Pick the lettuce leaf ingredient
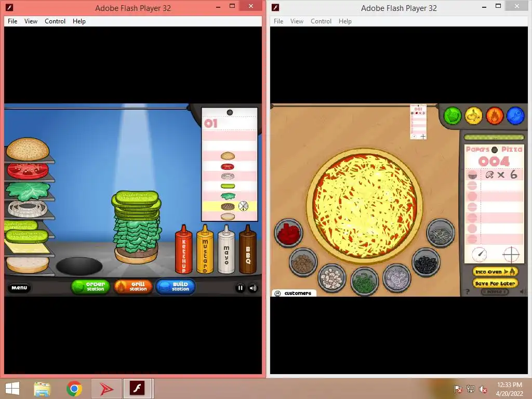Viewport: 532px width, 399px height. tap(28, 191)
